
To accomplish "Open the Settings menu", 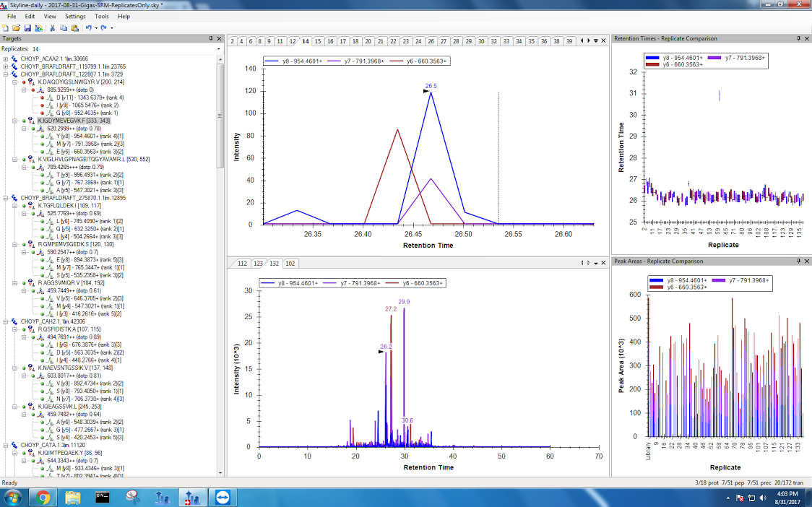I will 74,16.
